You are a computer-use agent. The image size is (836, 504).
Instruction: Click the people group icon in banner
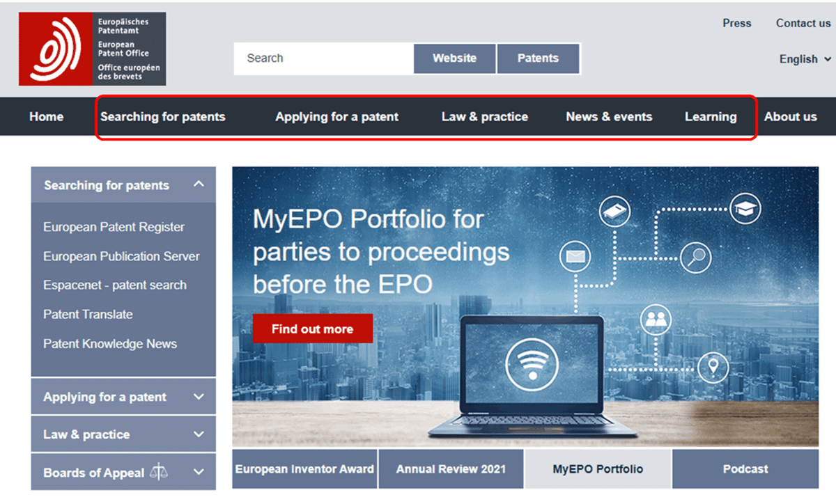tap(656, 319)
